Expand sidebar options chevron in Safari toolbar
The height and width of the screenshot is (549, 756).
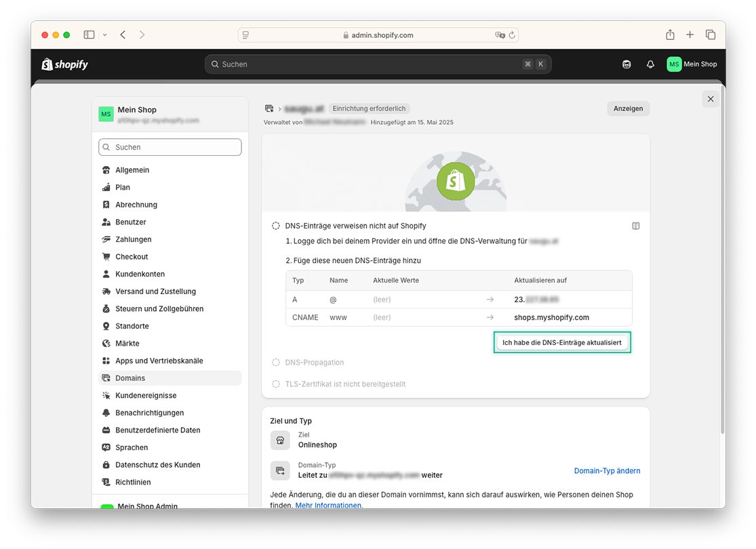[x=104, y=35]
